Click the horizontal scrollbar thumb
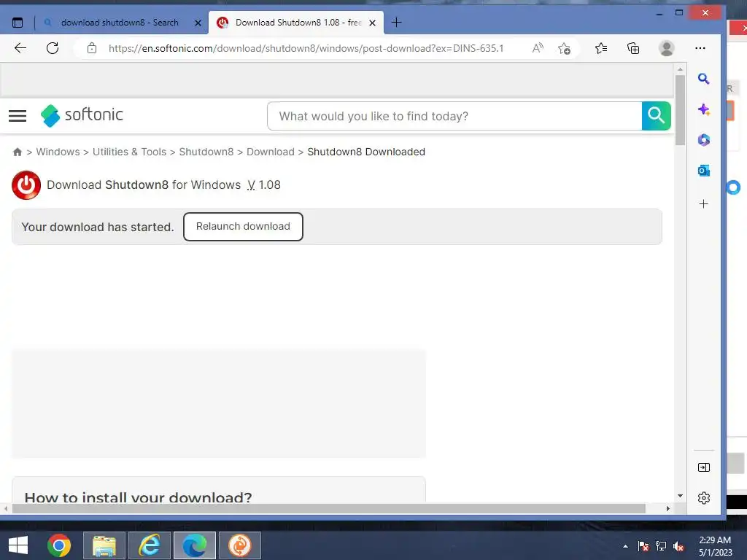 coord(329,508)
